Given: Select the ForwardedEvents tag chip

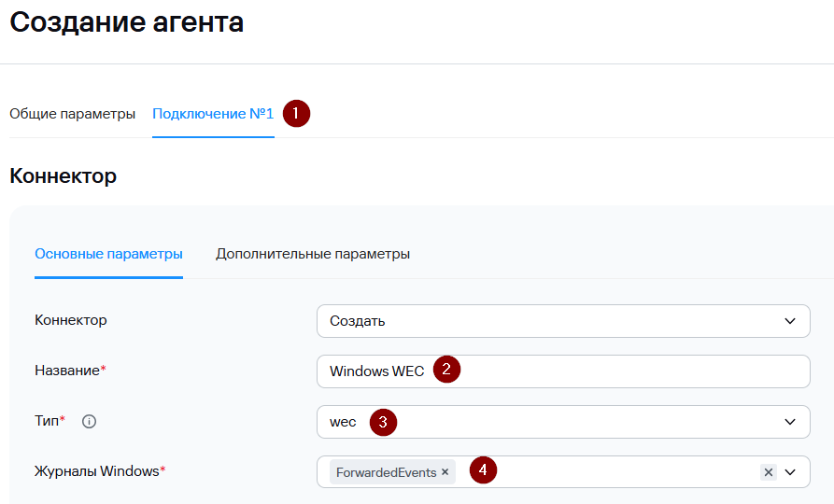Looking at the screenshot, I should pos(386,472).
